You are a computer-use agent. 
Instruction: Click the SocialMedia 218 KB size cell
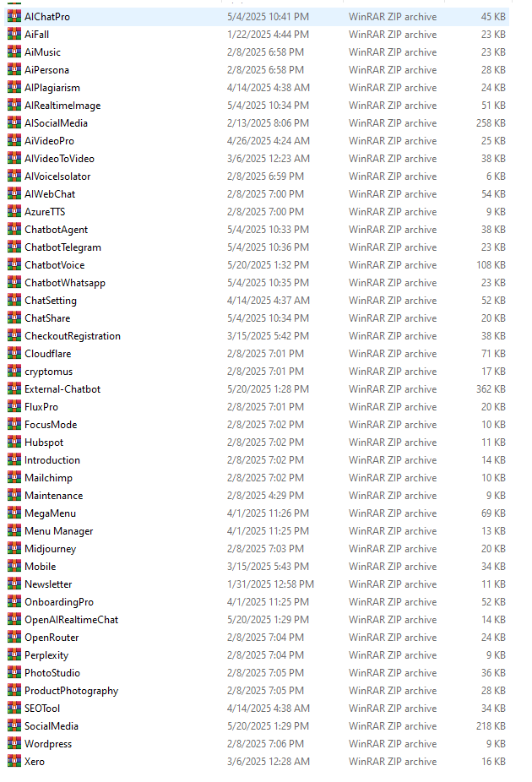point(491,726)
